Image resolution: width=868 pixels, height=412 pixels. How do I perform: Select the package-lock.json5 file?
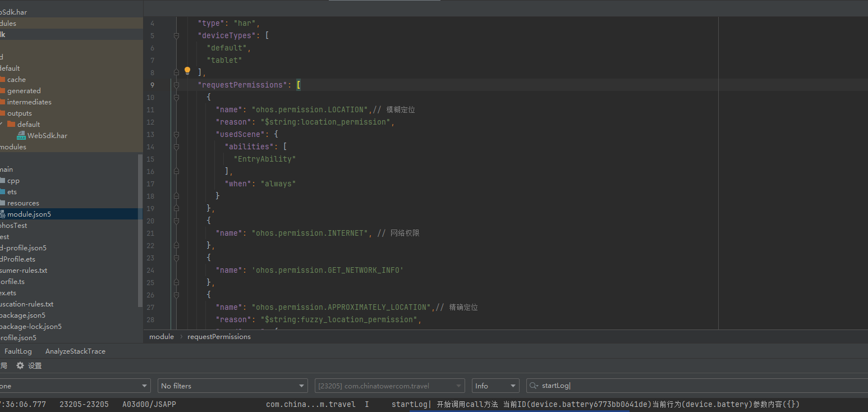pyautogui.click(x=31, y=327)
